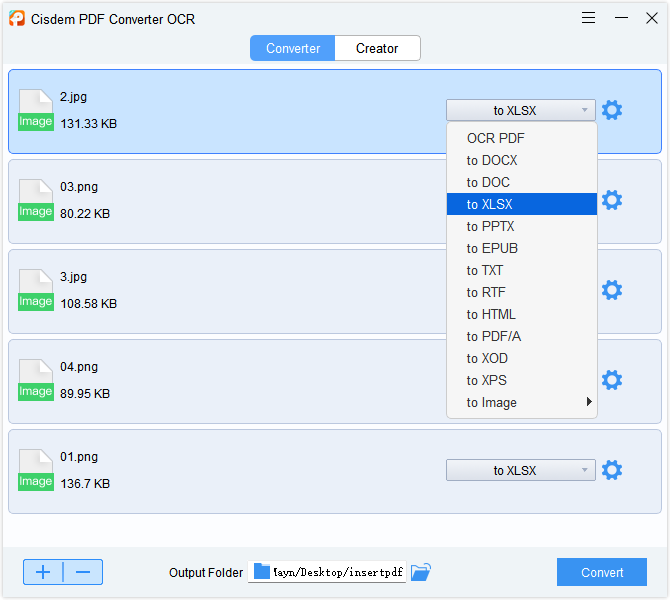The height and width of the screenshot is (600, 670).
Task: Select the 3.jpg file name
Action: pyautogui.click(x=73, y=277)
